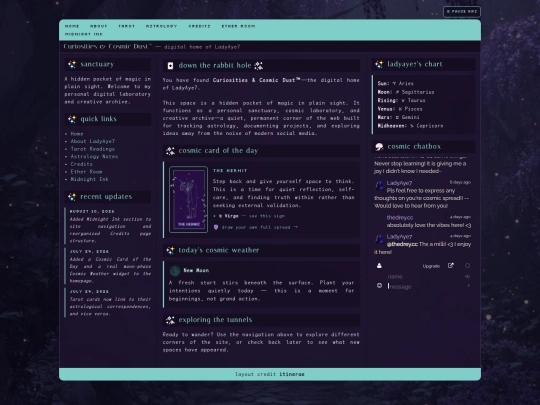Image resolution: width=540 pixels, height=405 pixels.
Task: Click LadyAye7's avatar on the '@thedreycc' reply
Action: (x=380, y=239)
